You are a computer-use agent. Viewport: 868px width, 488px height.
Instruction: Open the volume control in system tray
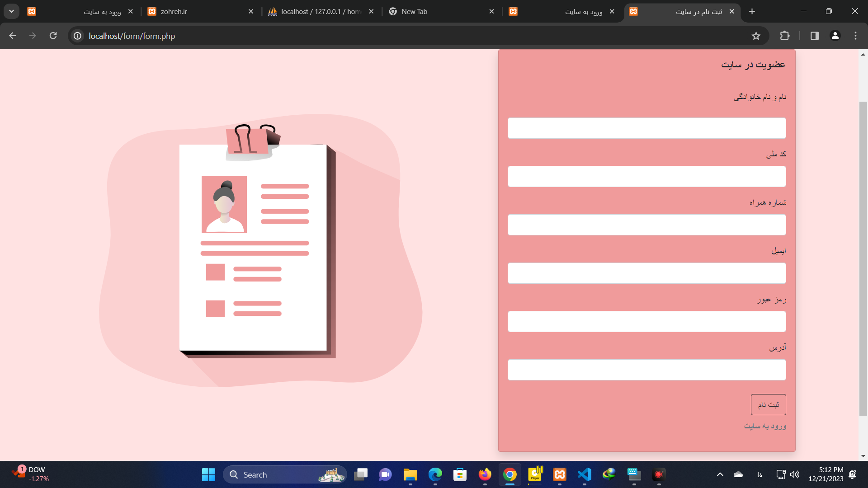click(794, 474)
